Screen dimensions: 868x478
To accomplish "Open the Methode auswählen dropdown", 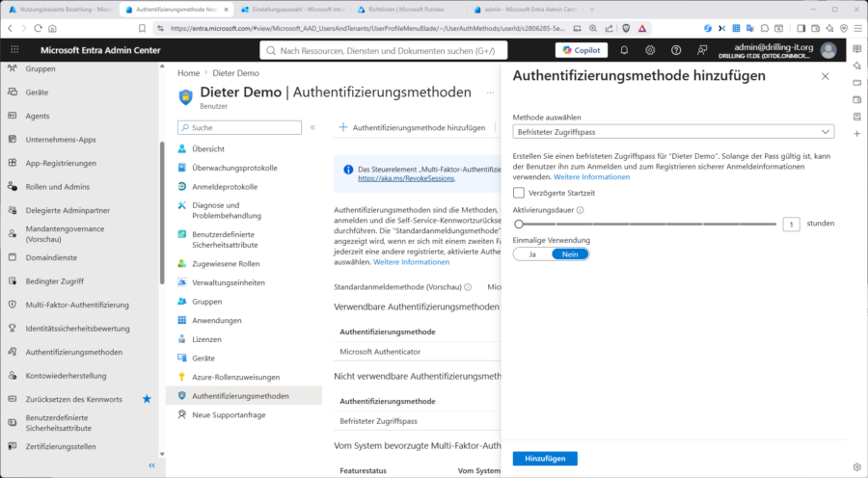I will pos(673,132).
